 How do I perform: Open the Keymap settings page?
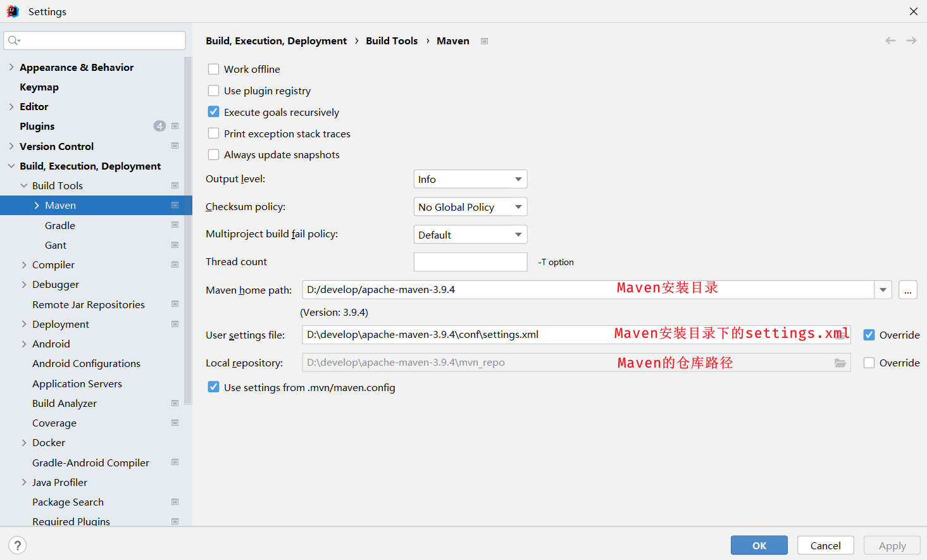click(x=39, y=87)
